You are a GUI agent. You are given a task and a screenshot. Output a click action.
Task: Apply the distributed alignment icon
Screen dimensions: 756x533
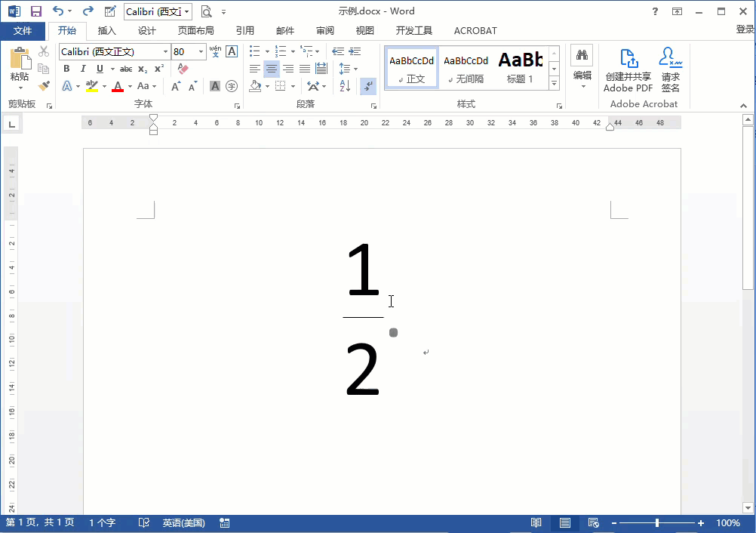pyautogui.click(x=321, y=69)
